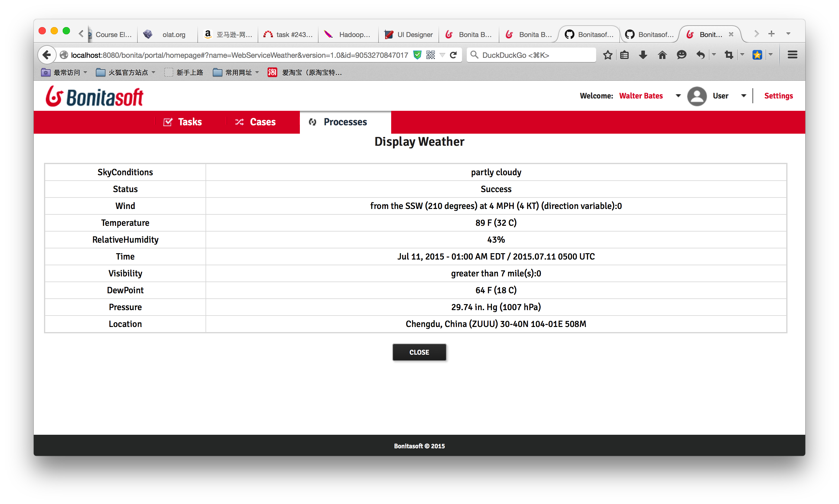Reload the current page
This screenshot has height=504, width=839.
coord(453,55)
